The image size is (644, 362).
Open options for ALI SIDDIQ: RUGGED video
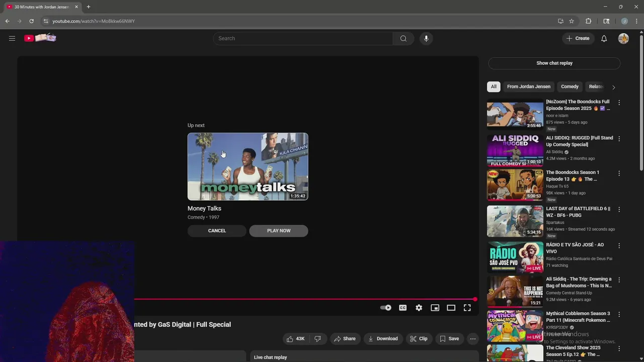point(619,139)
